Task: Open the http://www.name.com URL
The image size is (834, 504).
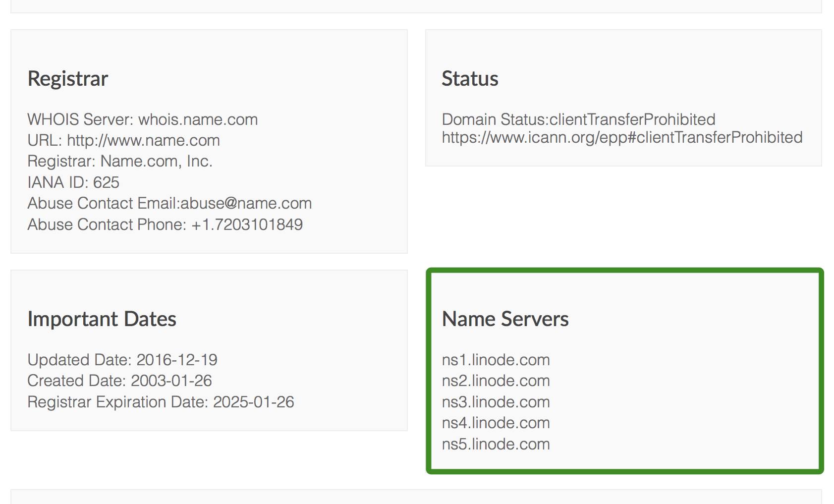Action: (x=143, y=140)
